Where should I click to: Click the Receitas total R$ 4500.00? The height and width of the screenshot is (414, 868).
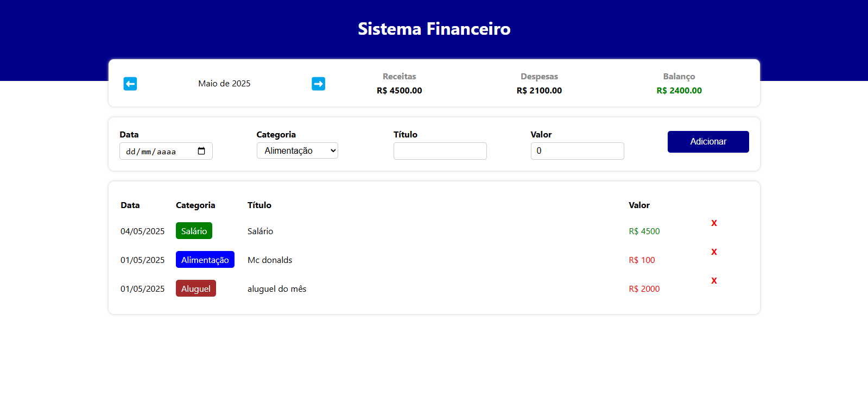pyautogui.click(x=399, y=91)
